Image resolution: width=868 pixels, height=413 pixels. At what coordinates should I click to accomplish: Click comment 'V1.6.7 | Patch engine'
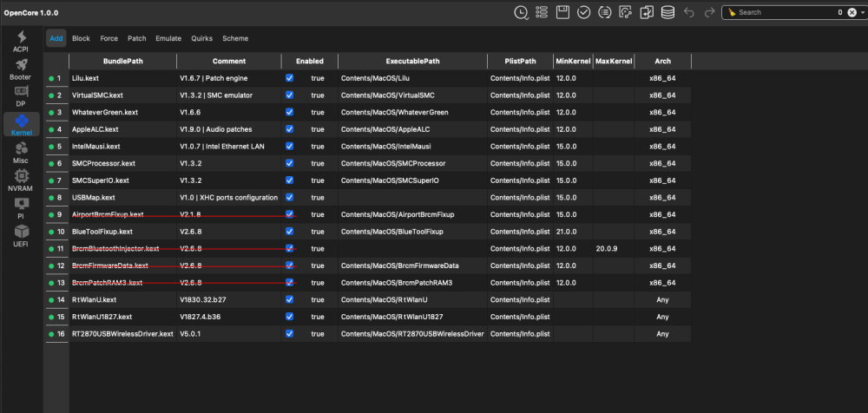click(214, 79)
